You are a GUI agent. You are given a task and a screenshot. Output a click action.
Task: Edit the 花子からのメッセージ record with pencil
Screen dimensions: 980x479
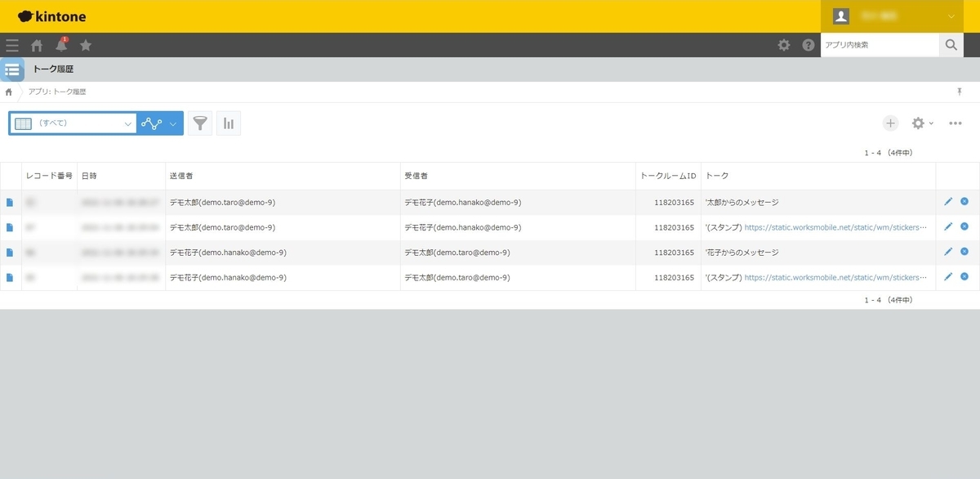(x=948, y=252)
